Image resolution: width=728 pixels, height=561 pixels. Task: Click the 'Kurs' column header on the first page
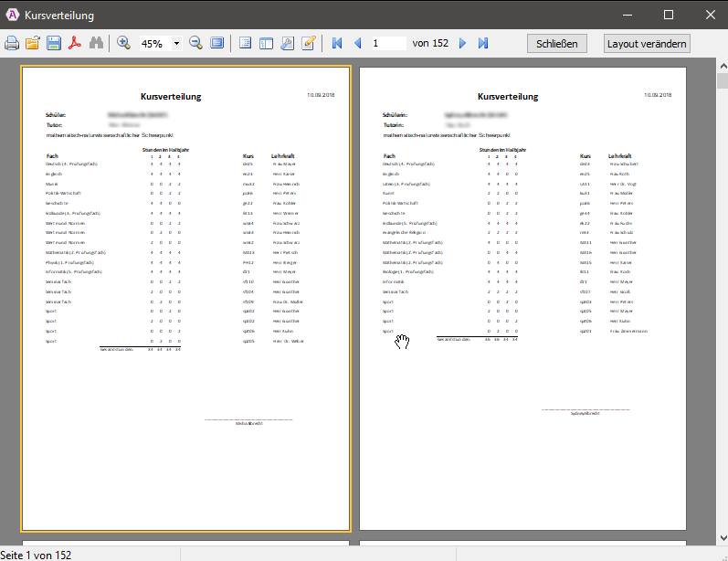click(x=248, y=156)
